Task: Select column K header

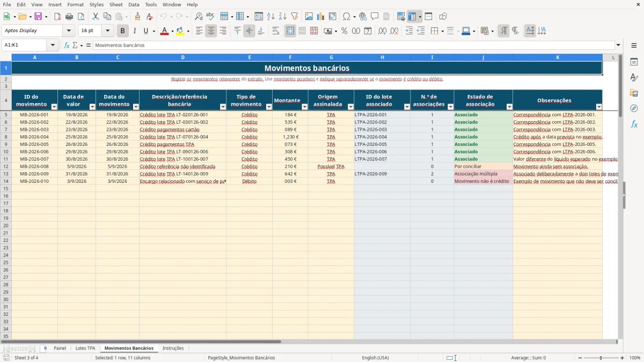Action: 557,57
